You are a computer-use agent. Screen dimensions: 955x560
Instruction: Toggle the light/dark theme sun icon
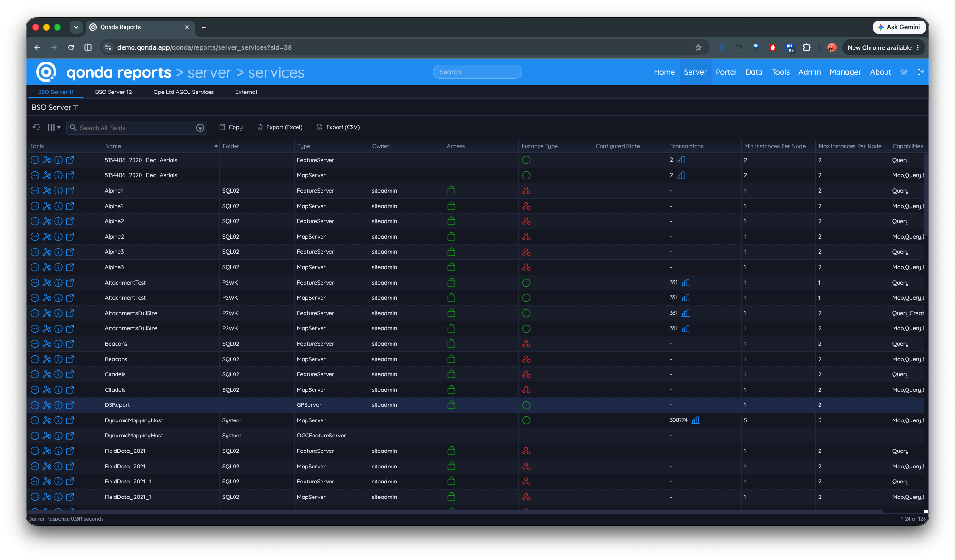tap(903, 72)
